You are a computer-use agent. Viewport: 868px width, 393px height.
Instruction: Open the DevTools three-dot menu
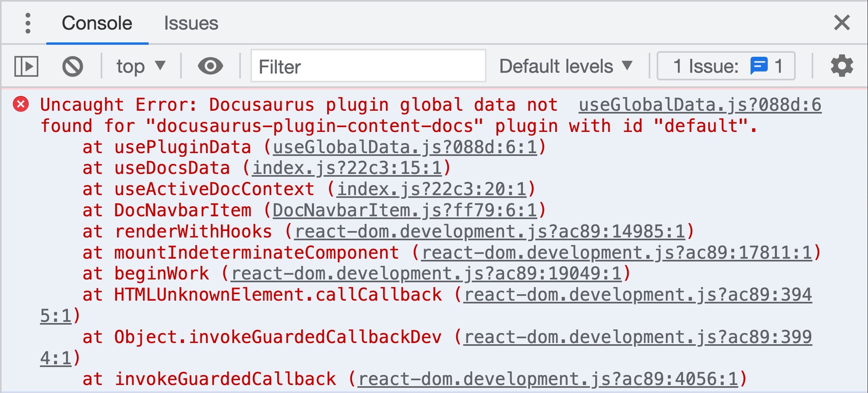(x=28, y=23)
